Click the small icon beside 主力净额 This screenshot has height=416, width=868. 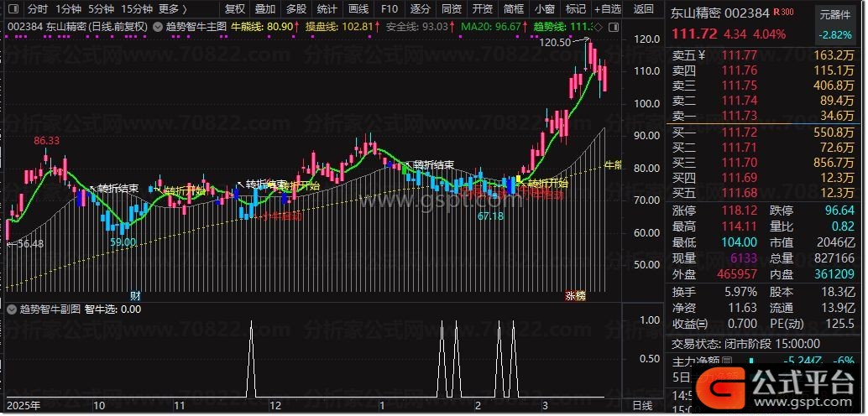pyautogui.click(x=726, y=361)
